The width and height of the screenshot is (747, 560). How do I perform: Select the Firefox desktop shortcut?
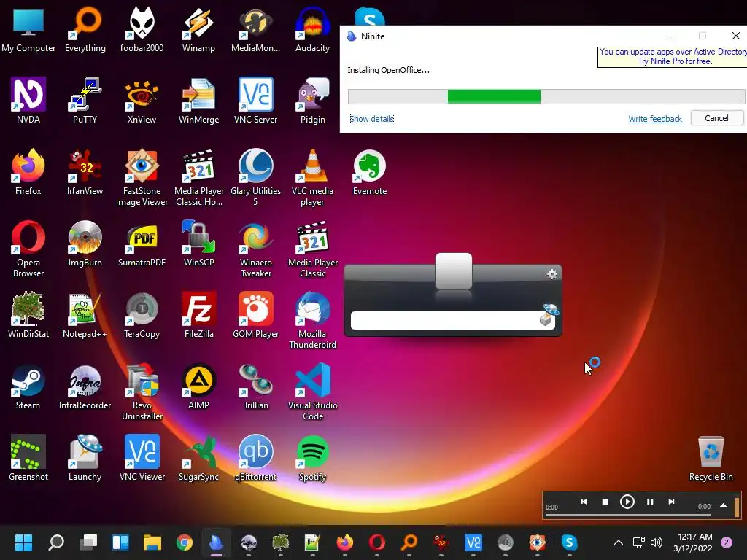(x=28, y=172)
